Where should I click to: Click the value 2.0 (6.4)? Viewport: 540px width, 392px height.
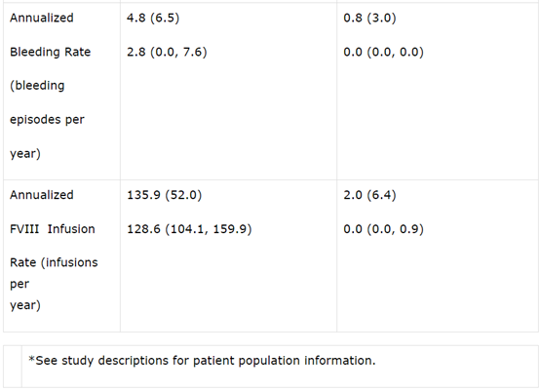tap(369, 195)
